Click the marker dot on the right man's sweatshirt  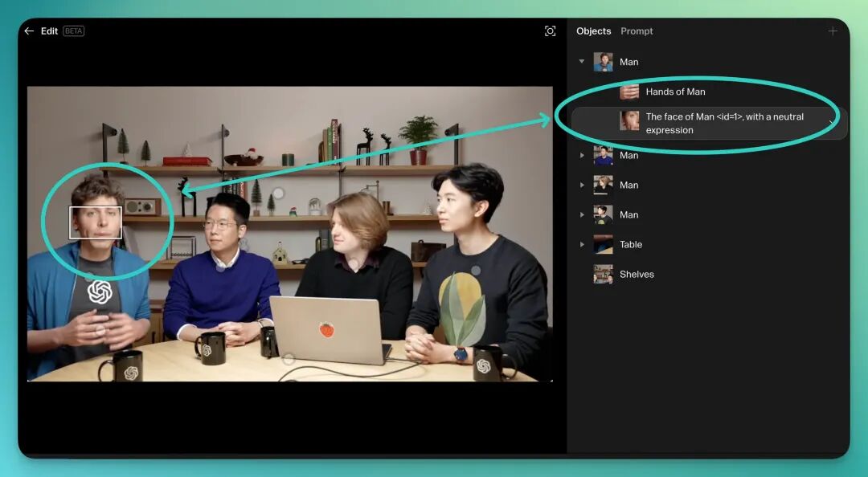point(475,271)
